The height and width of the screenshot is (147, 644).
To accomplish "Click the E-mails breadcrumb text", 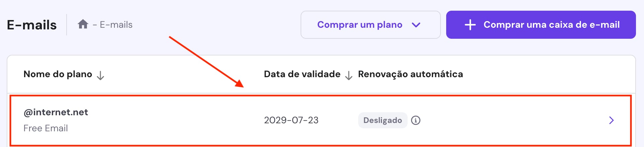I will point(116,25).
